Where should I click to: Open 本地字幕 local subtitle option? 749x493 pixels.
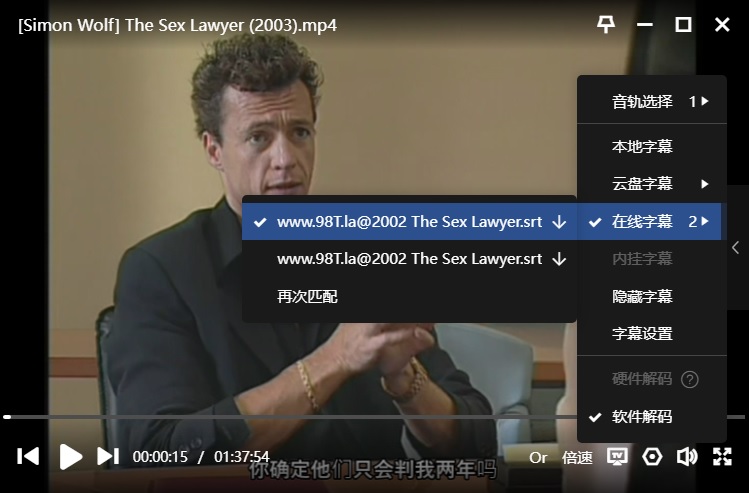click(x=642, y=147)
